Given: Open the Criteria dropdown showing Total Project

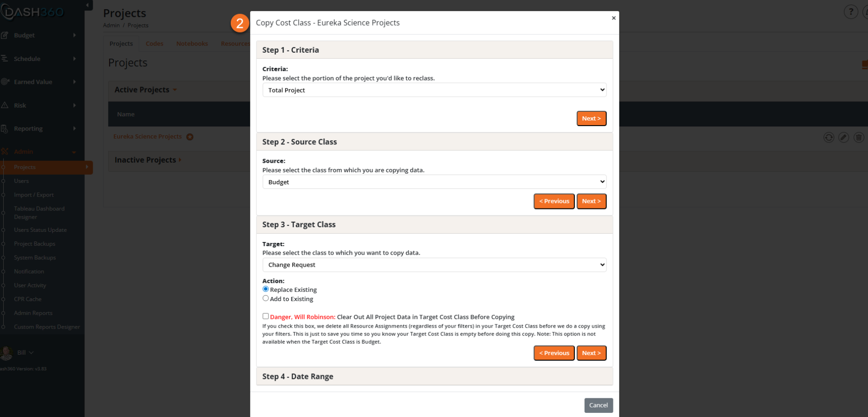Looking at the screenshot, I should (434, 90).
